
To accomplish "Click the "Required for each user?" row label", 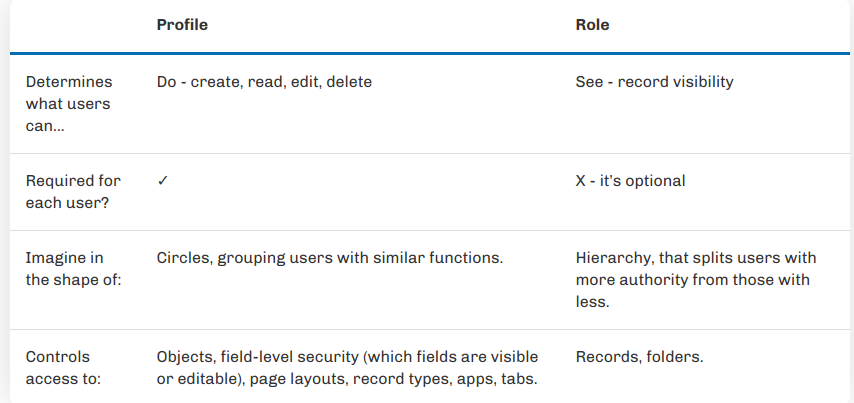I will pos(73,191).
